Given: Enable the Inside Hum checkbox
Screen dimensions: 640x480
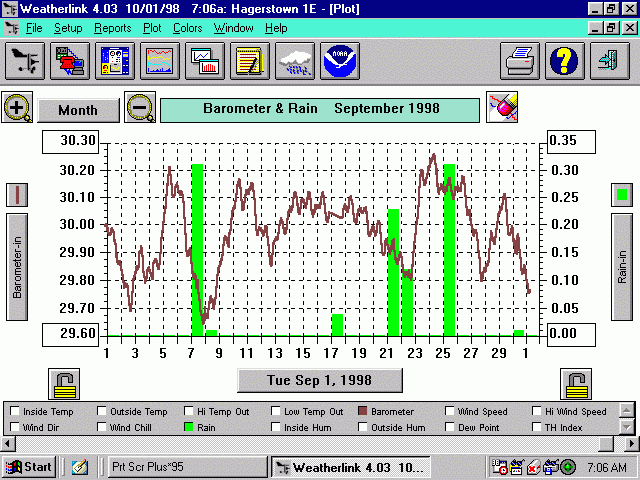Looking at the screenshot, I should pos(276,427).
